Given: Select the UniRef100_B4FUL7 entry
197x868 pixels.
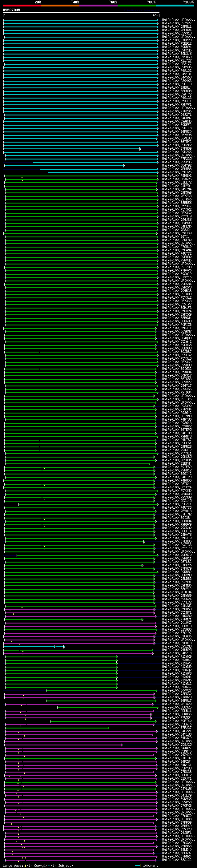Looking at the screenshot, I should [x=177, y=701].
